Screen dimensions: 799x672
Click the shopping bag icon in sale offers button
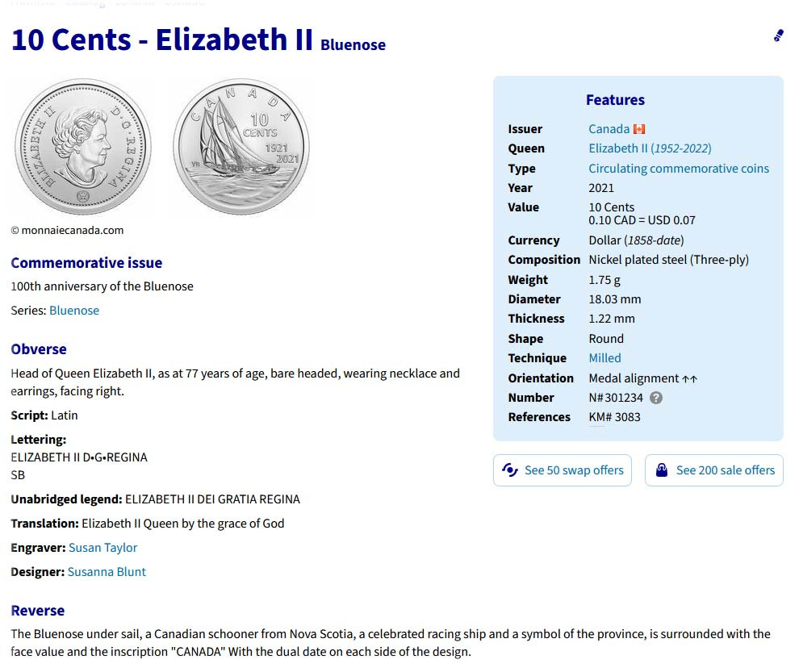point(662,470)
